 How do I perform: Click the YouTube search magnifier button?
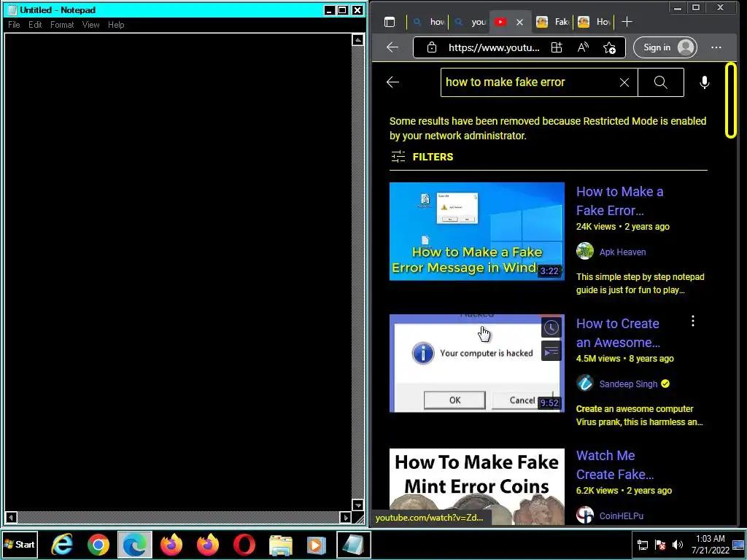tap(661, 82)
